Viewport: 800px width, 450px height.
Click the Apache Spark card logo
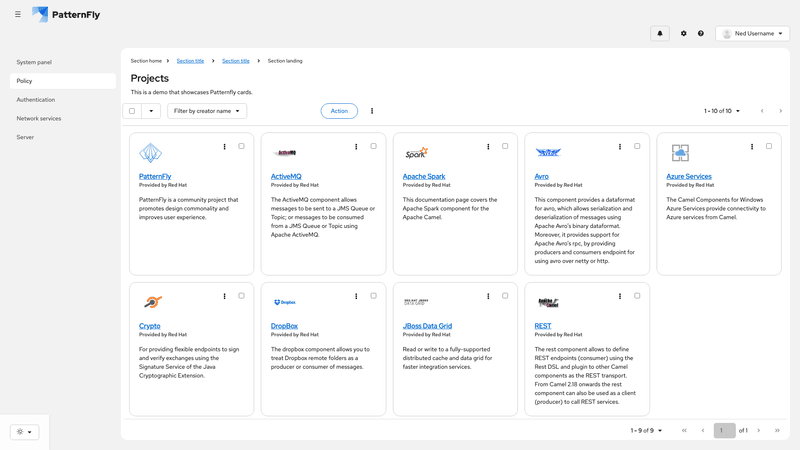point(416,153)
